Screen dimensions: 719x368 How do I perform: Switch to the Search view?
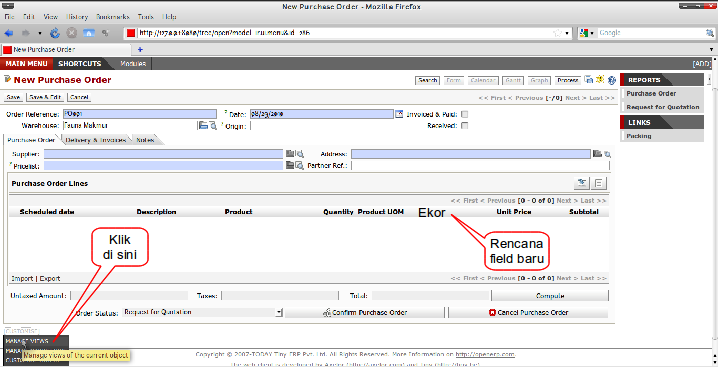click(427, 80)
